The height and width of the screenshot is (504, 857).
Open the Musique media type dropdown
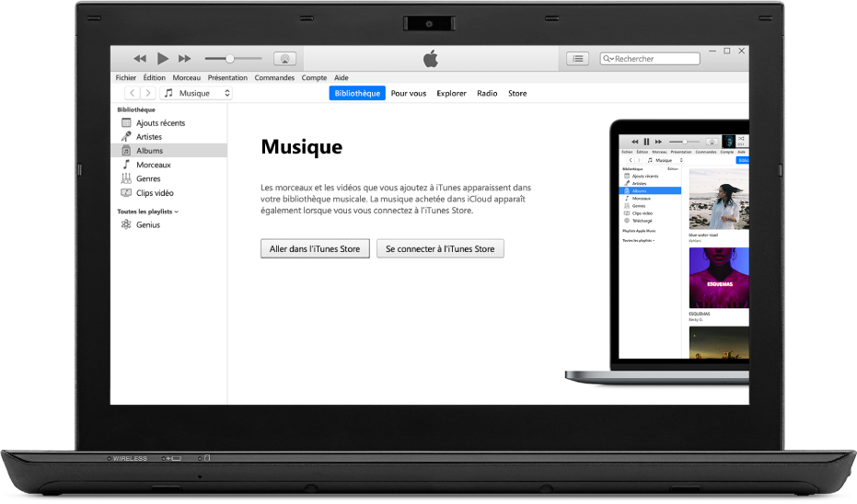coord(196,94)
